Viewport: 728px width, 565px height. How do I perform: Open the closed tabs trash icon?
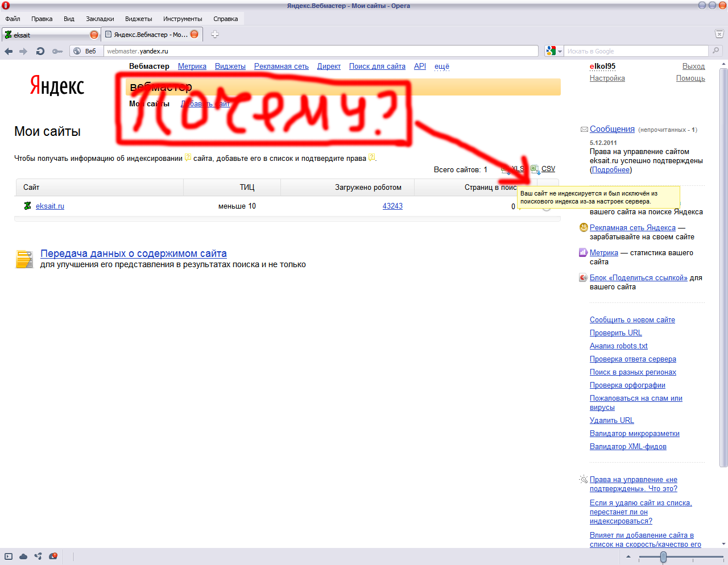coord(719,34)
